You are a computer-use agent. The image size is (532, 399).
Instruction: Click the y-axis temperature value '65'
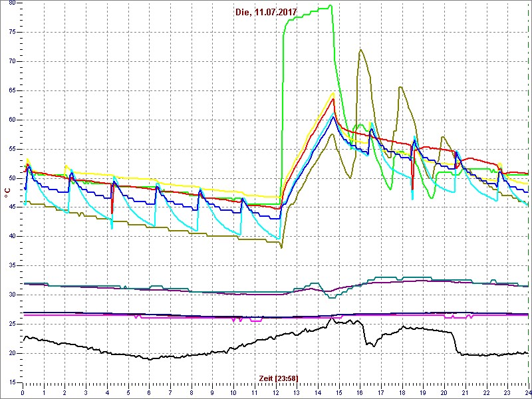point(11,90)
